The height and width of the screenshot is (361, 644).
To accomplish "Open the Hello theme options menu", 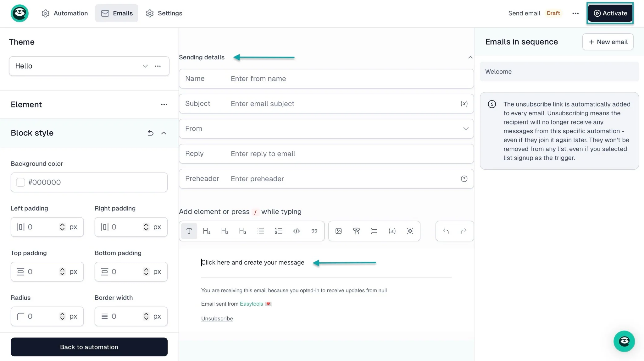I will click(158, 66).
